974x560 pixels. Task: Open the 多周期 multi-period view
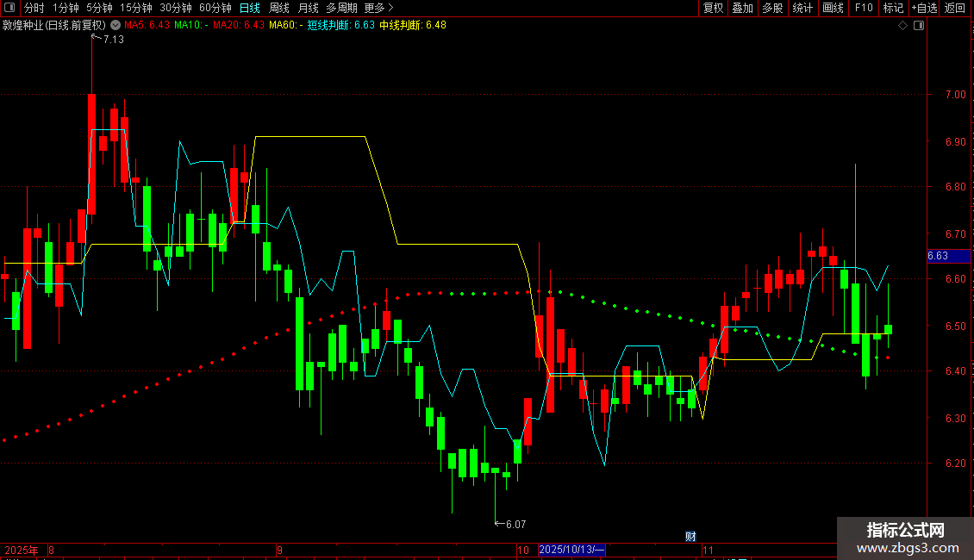(341, 8)
